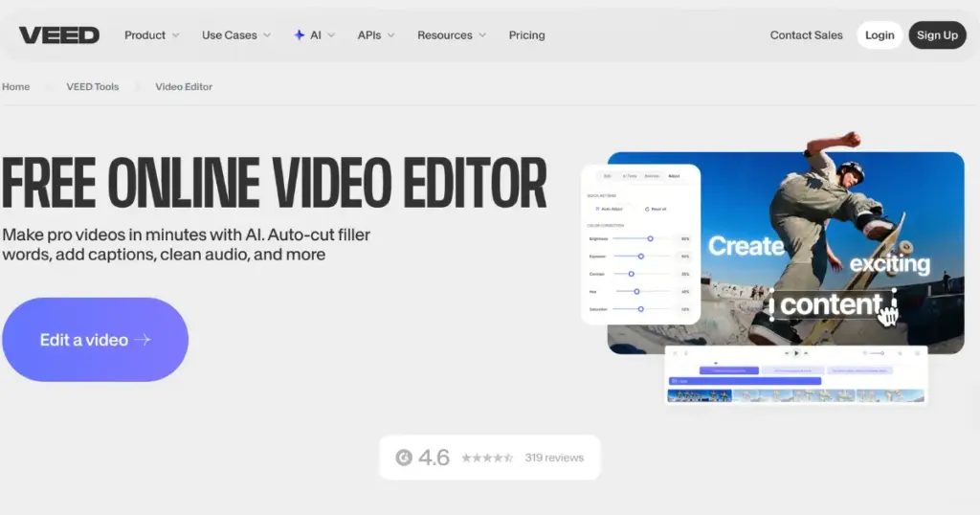Click the star rating row
980x515 pixels.
[487, 458]
